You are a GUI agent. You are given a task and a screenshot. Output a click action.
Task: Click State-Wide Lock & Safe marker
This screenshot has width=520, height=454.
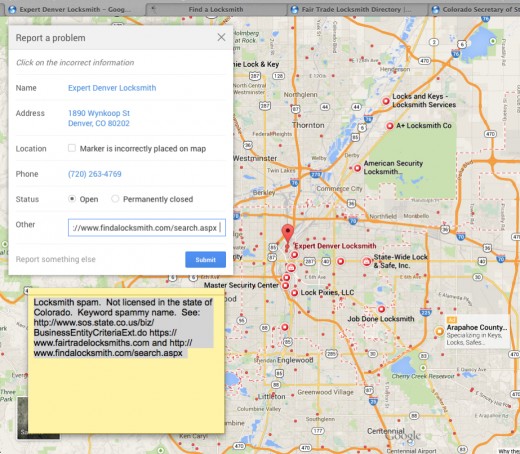(x=367, y=262)
